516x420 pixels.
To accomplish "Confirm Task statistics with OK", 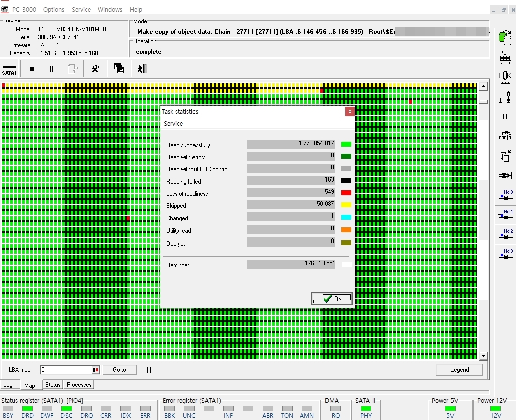I will point(332,298).
